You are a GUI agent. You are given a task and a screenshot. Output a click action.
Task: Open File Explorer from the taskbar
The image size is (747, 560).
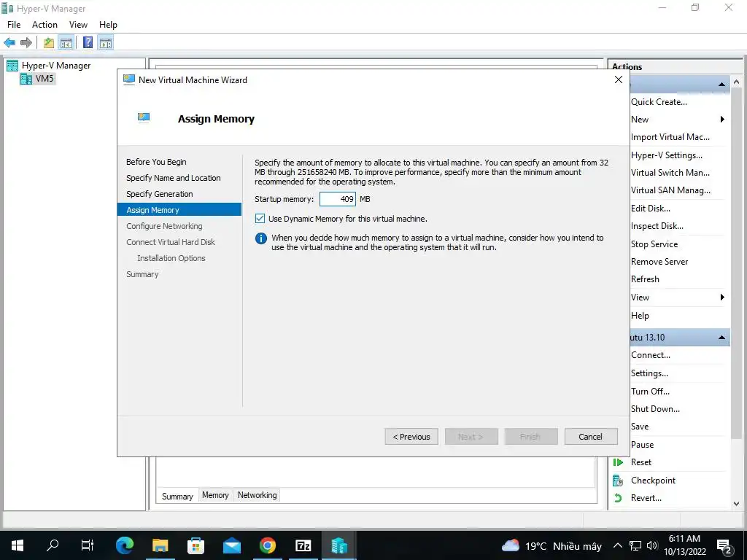[x=160, y=545]
